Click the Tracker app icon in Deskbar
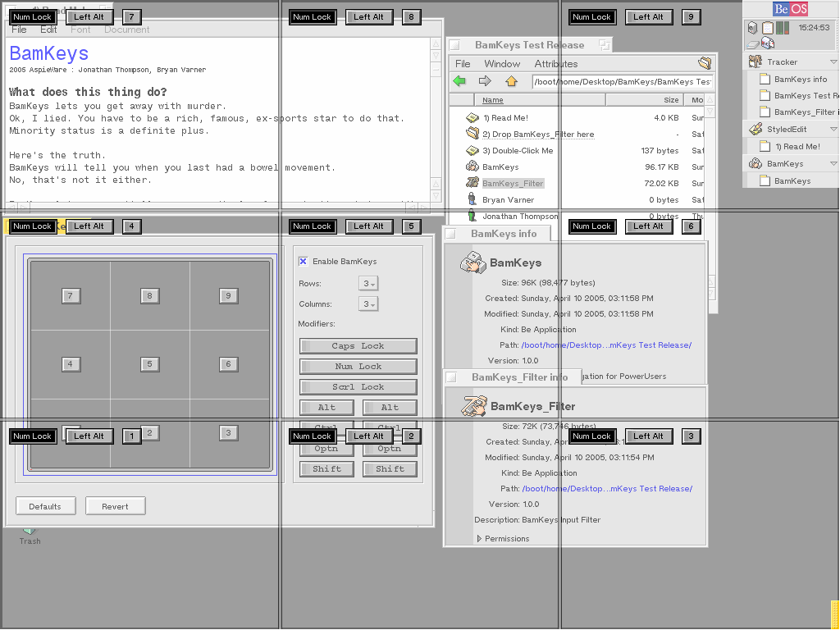 pyautogui.click(x=756, y=62)
